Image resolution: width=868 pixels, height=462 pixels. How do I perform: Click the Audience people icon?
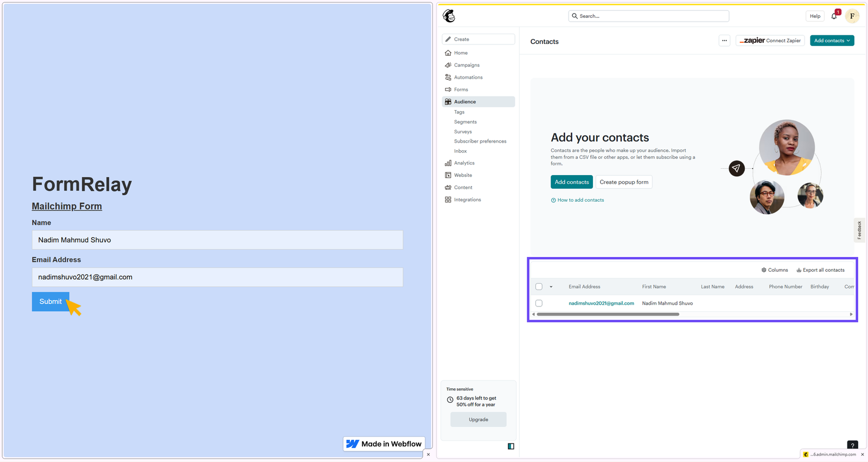[x=448, y=101]
